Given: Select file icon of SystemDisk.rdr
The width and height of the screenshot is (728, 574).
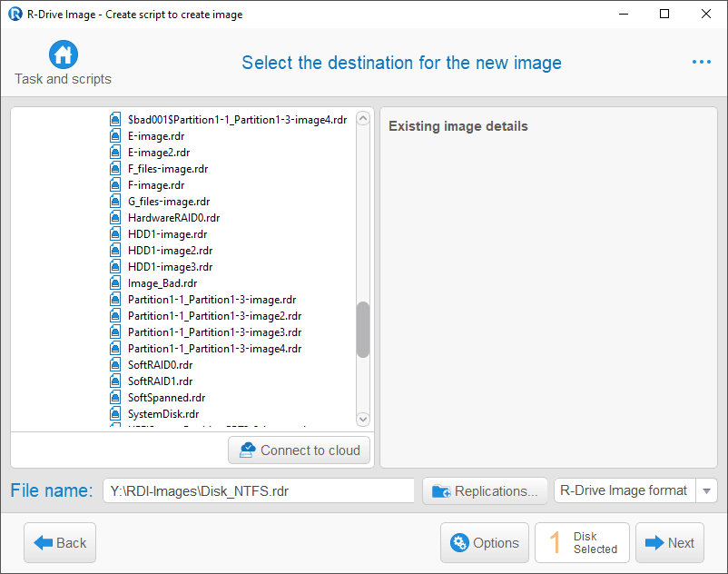Looking at the screenshot, I should [x=115, y=414].
